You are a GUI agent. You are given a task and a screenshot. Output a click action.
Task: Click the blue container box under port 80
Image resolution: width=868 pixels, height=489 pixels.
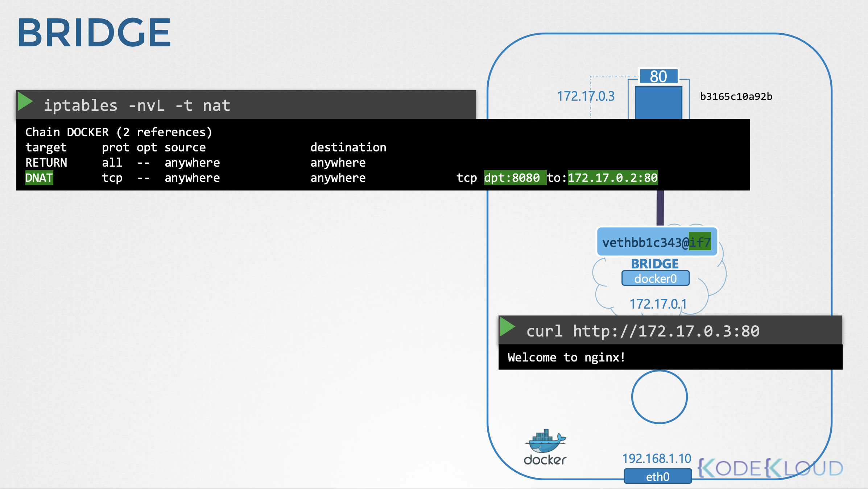pyautogui.click(x=658, y=103)
